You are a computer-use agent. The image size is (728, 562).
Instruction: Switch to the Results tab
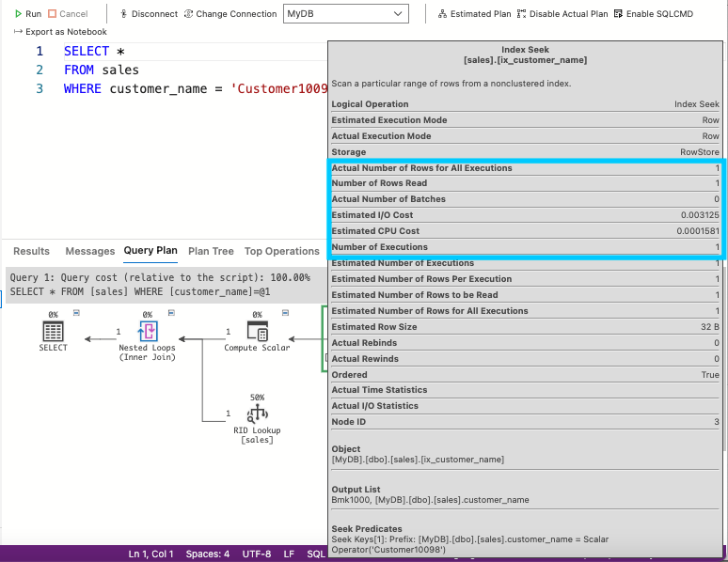(31, 251)
